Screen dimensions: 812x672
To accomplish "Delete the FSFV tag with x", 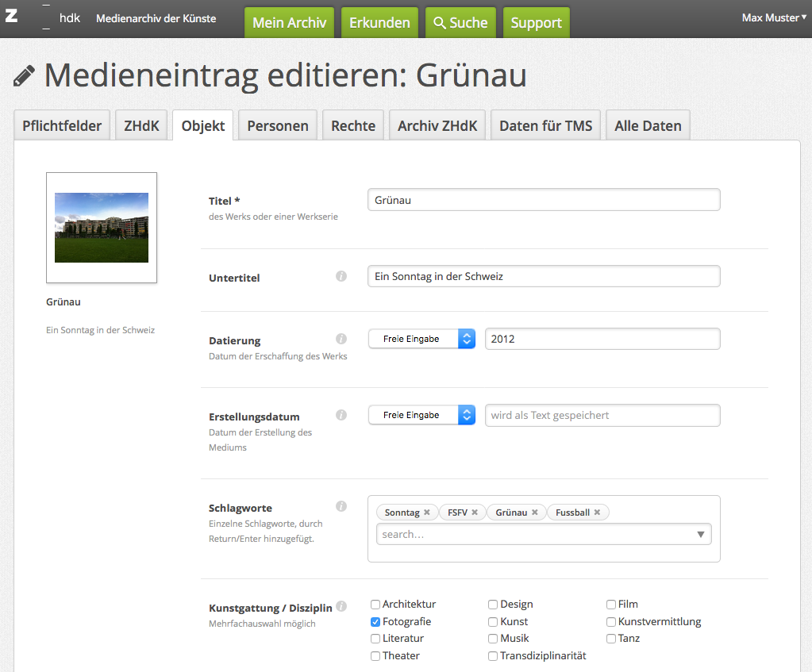I will 475,513.
